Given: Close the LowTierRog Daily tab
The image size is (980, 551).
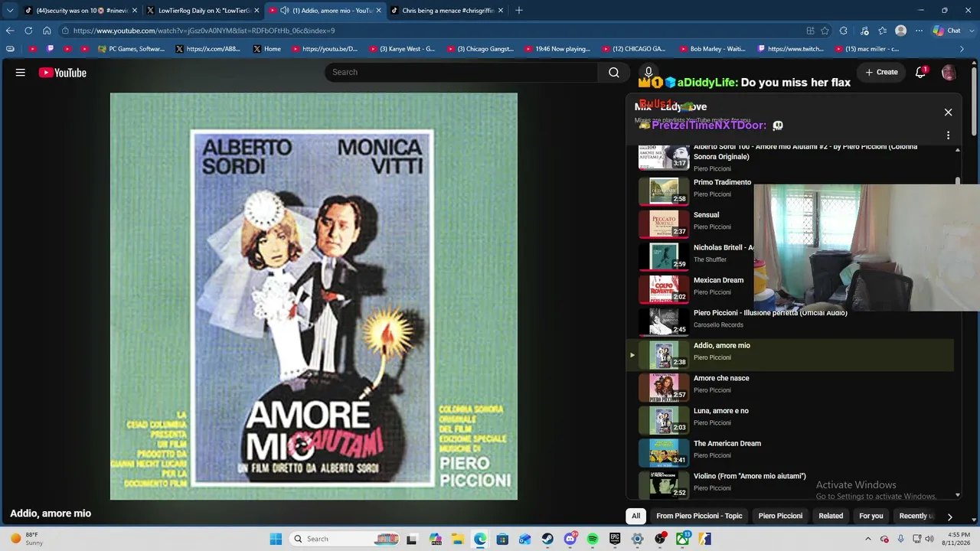Looking at the screenshot, I should click(256, 11).
